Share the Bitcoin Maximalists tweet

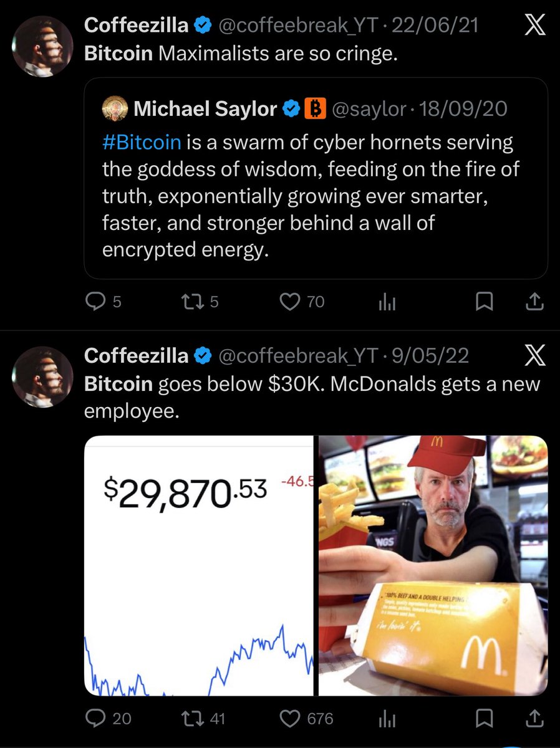(x=534, y=302)
